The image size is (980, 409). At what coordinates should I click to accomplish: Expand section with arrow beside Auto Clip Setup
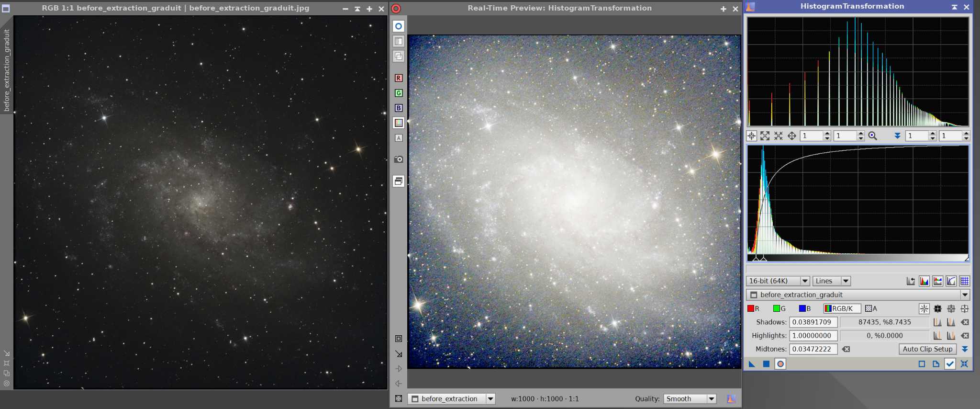pyautogui.click(x=965, y=349)
